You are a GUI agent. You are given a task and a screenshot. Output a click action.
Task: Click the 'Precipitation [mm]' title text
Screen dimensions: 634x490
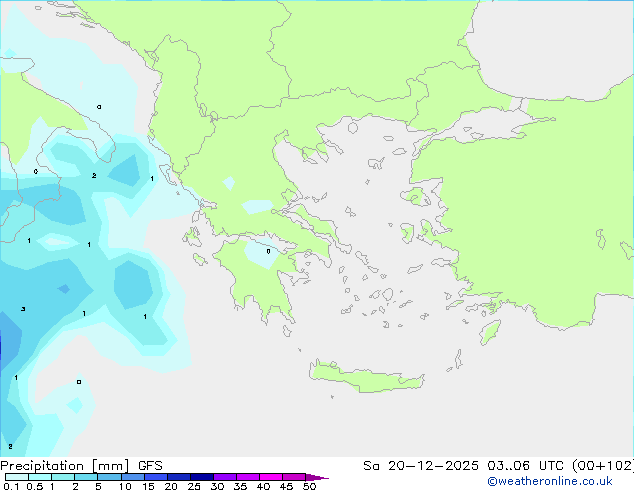point(65,466)
